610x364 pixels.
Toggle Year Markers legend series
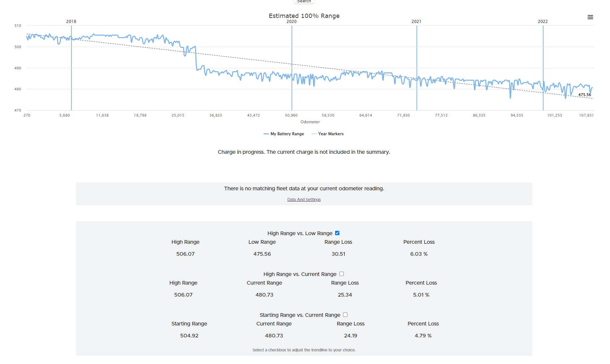(x=327, y=134)
